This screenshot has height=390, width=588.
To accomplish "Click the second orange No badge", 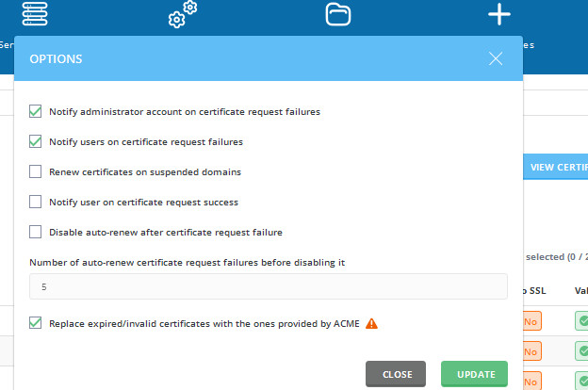I will click(531, 351).
